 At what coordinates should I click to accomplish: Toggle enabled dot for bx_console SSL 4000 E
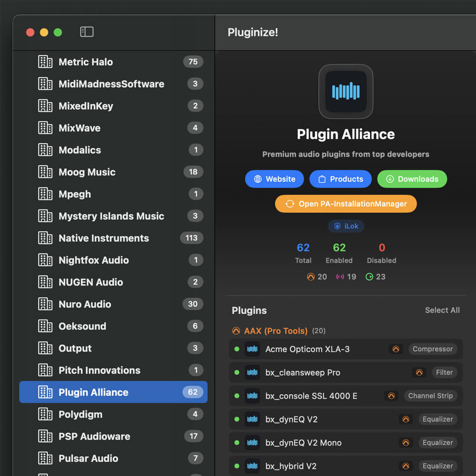237,396
